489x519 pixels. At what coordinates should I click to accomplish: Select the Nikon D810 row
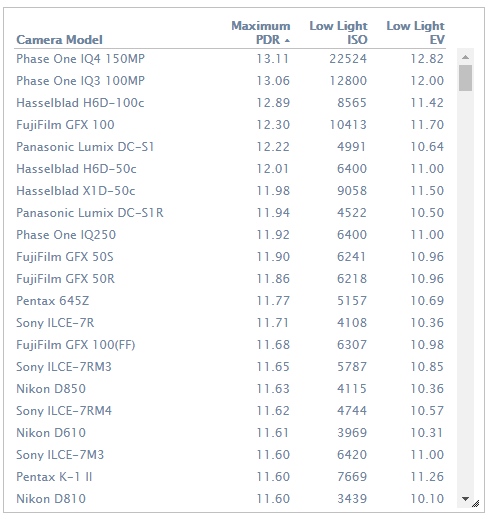point(230,499)
